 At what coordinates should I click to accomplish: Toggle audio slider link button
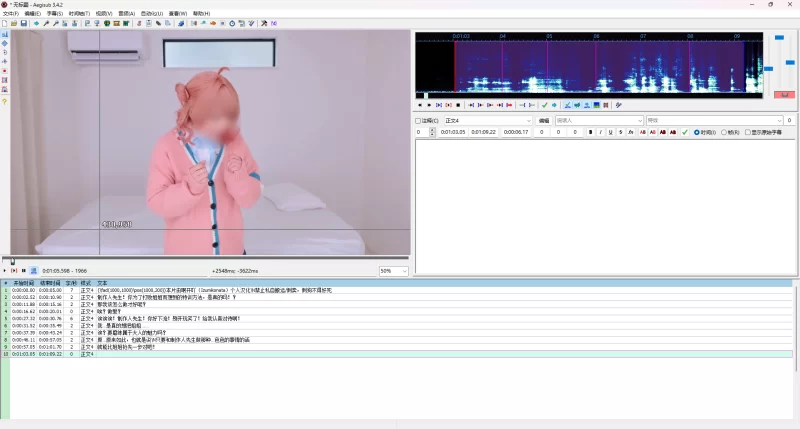point(784,95)
